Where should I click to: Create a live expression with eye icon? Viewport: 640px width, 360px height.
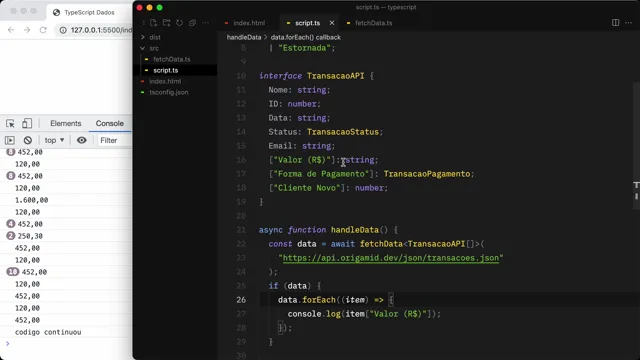point(82,140)
